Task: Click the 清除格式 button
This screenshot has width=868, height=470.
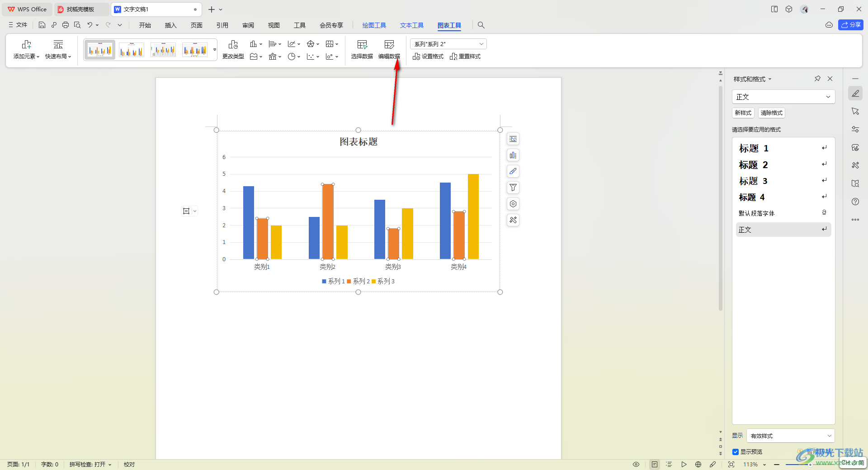Action: tap(772, 113)
